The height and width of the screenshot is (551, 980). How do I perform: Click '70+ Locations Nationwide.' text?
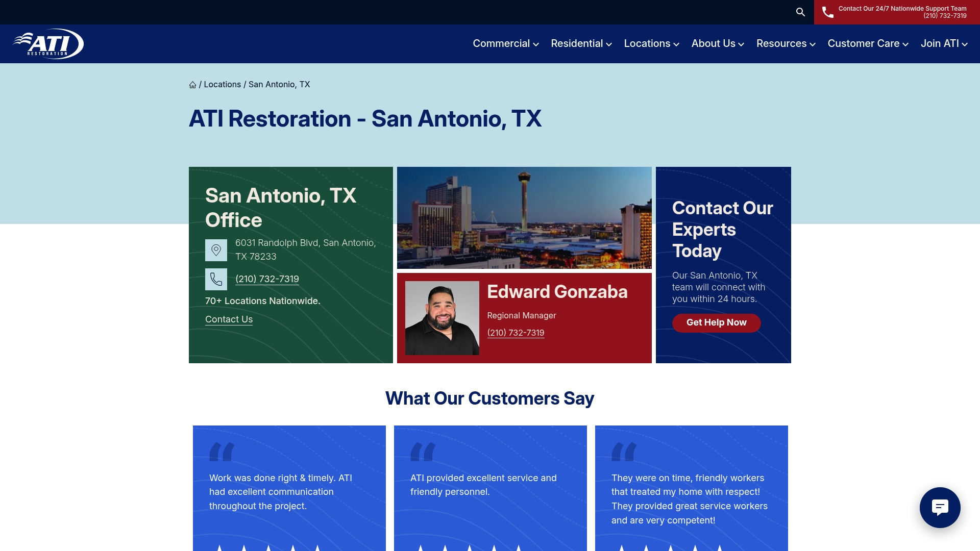[x=263, y=301]
